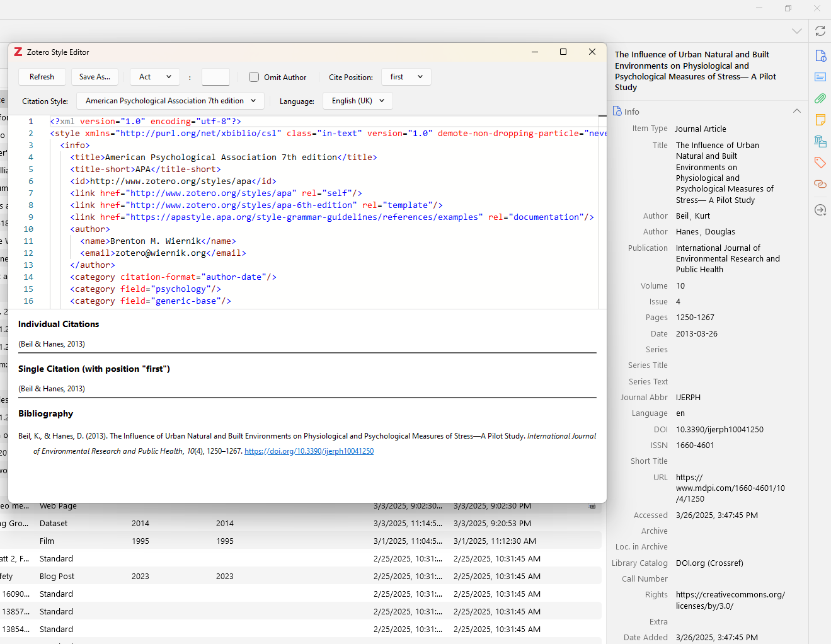
Task: Open the Abstract pane icon
Action: [x=820, y=77]
